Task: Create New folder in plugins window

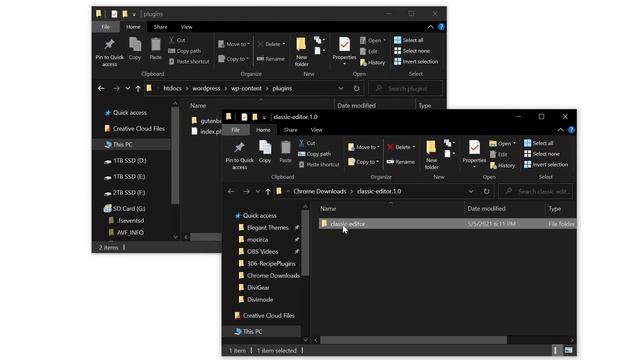Action: pyautogui.click(x=301, y=52)
